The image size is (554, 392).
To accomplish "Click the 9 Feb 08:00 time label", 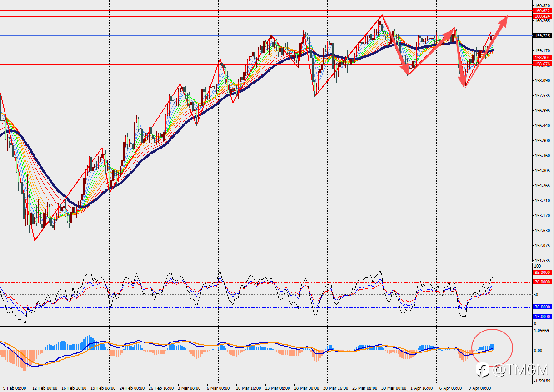I will tap(14, 389).
